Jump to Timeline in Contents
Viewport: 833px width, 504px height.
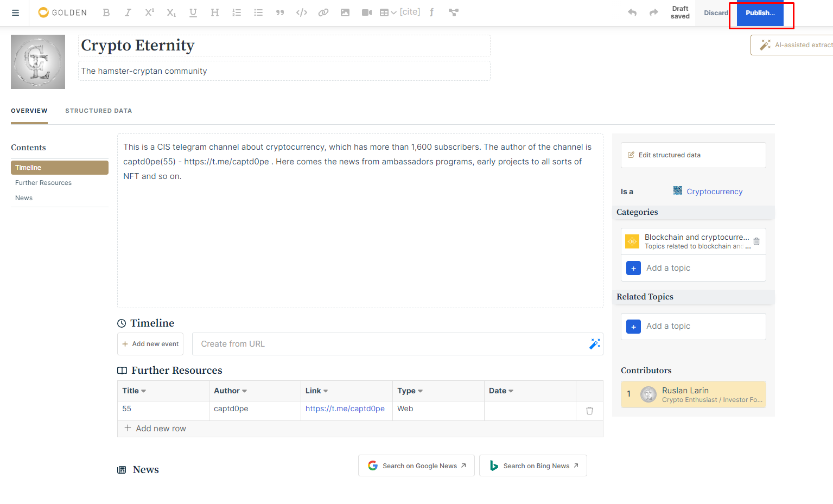click(x=60, y=168)
